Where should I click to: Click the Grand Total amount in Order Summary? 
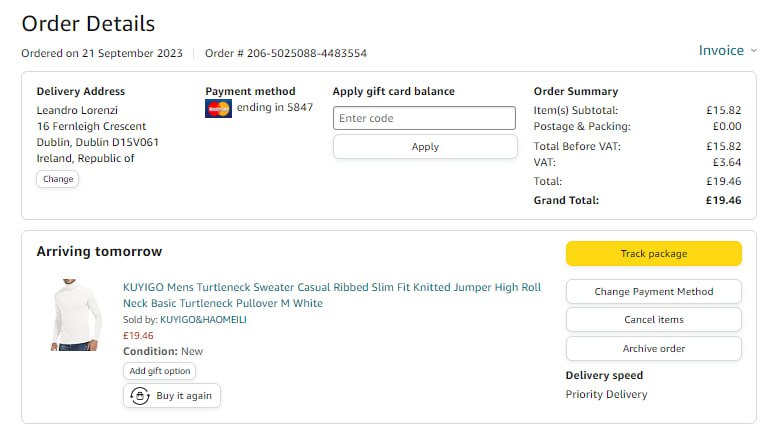pyautogui.click(x=723, y=200)
